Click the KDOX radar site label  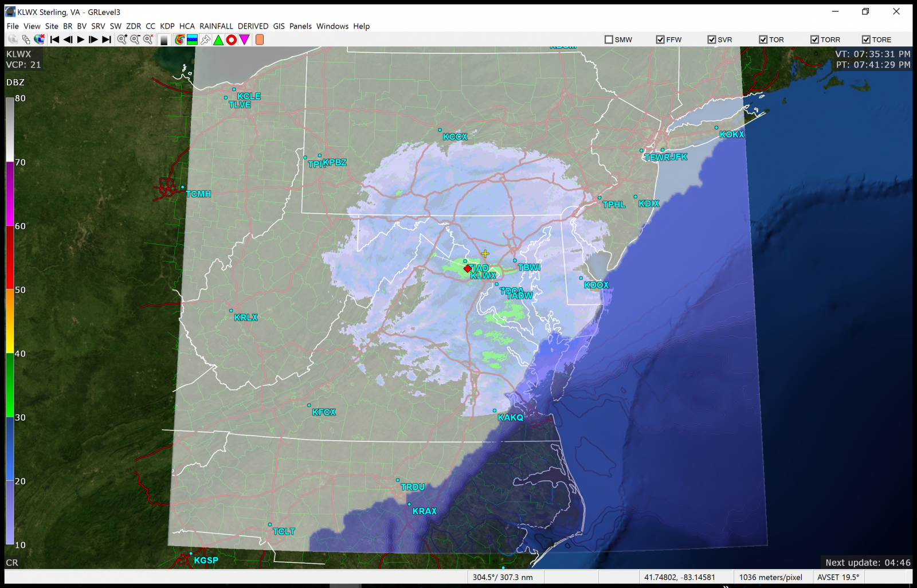pos(596,285)
